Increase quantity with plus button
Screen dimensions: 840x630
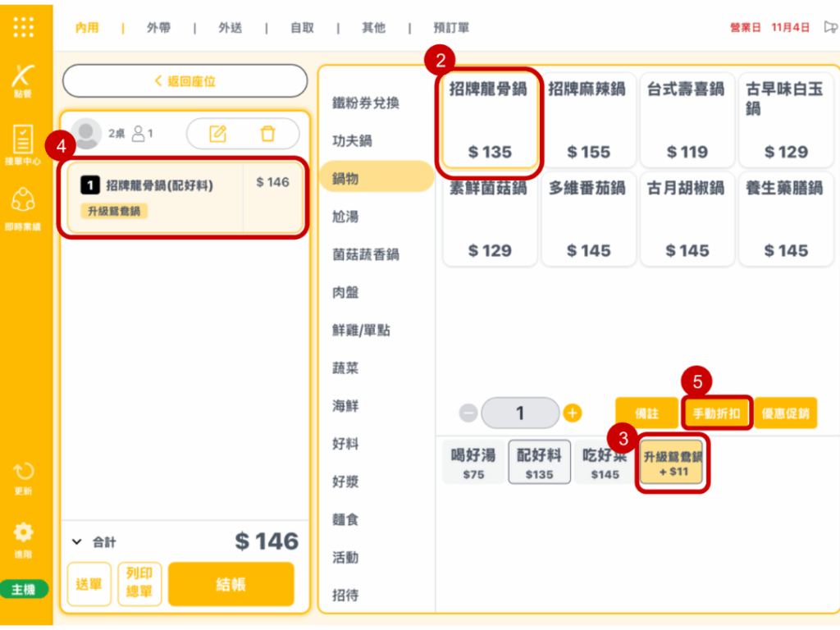point(573,413)
